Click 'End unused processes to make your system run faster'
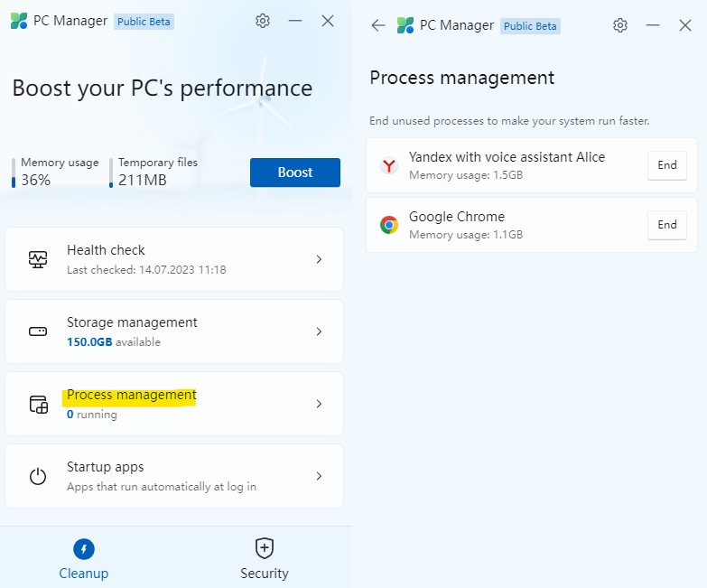 coord(509,121)
